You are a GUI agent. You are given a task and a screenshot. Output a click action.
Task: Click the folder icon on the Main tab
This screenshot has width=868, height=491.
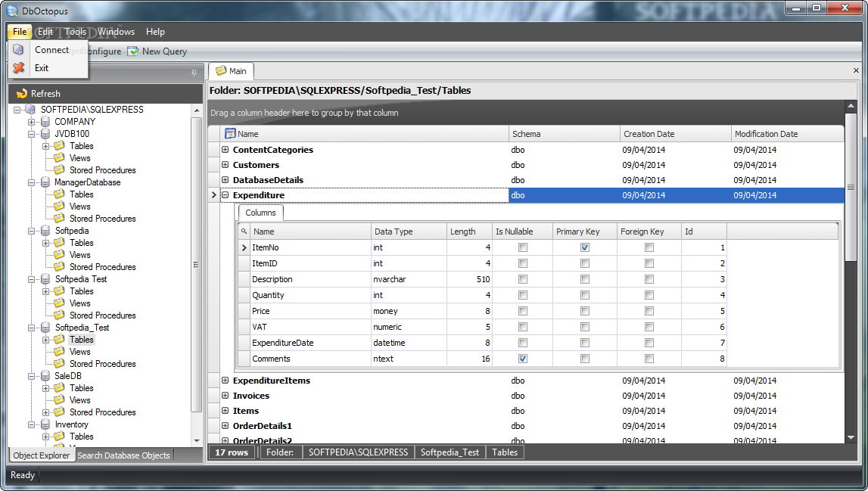pyautogui.click(x=221, y=71)
